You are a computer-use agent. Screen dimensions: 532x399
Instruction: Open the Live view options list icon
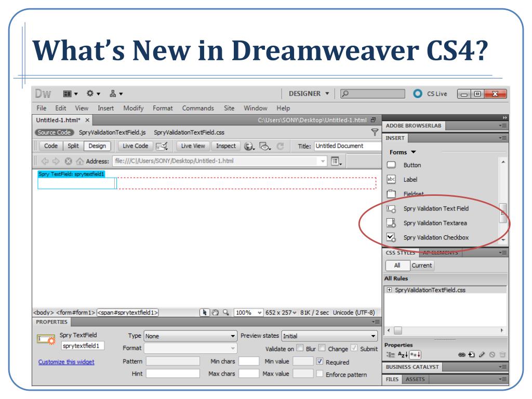click(x=336, y=162)
